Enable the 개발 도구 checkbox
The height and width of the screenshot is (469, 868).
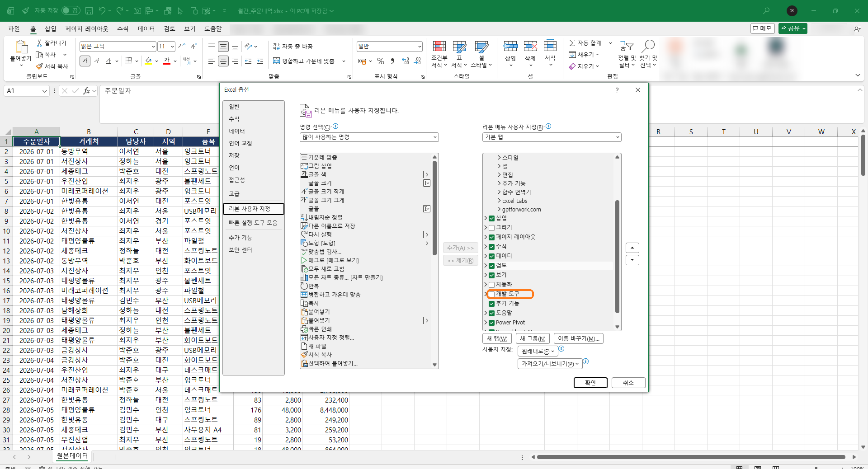(491, 294)
